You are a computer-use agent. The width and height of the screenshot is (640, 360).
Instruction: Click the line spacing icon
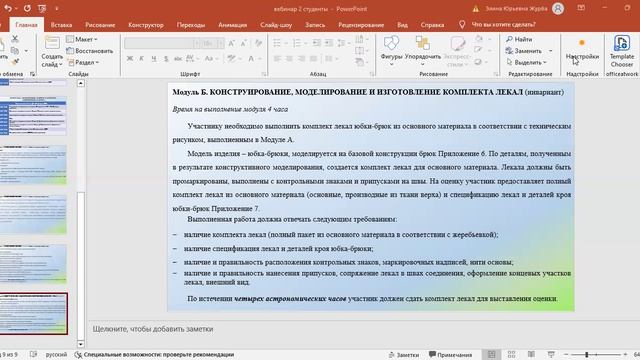click(342, 43)
